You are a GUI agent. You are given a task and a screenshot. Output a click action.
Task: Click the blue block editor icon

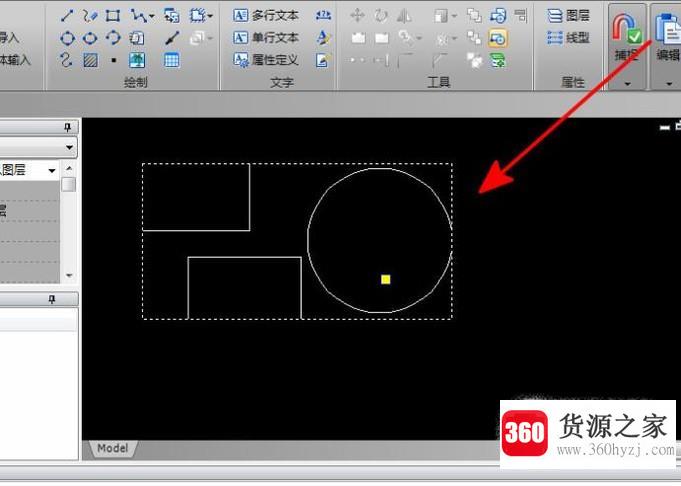coord(498,16)
